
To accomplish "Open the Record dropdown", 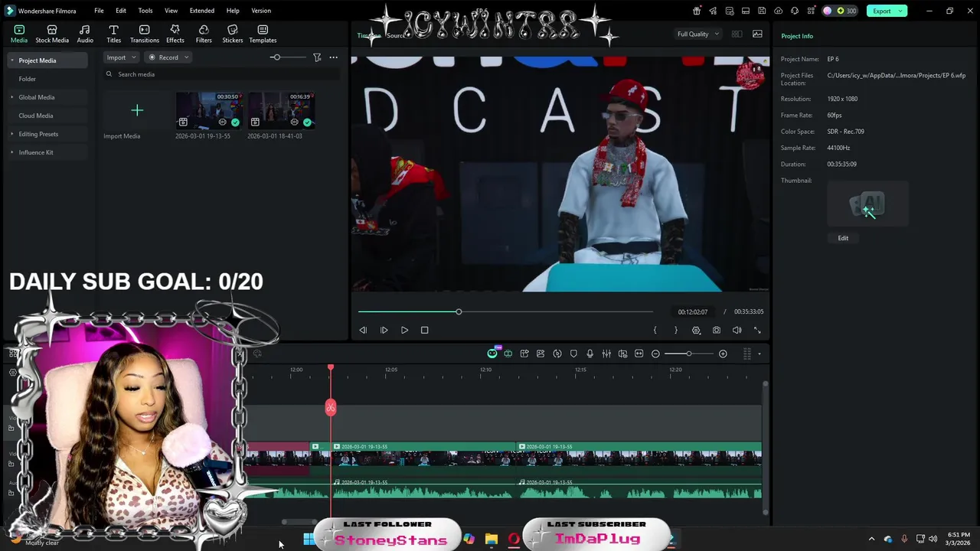I will [x=168, y=57].
